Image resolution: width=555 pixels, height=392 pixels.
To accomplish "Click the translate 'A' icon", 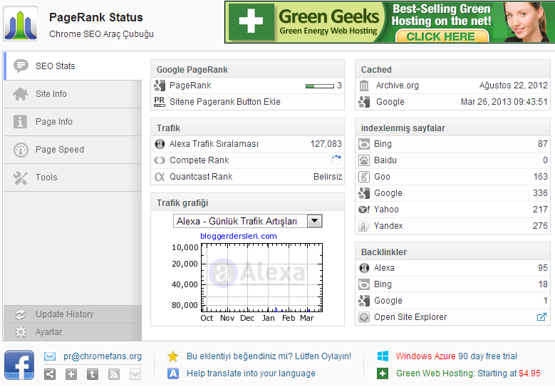I will (172, 373).
